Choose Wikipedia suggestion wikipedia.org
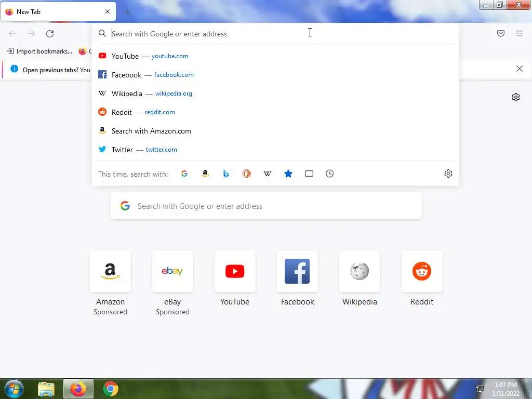Image resolution: width=532 pixels, height=399 pixels. pyautogui.click(x=275, y=94)
